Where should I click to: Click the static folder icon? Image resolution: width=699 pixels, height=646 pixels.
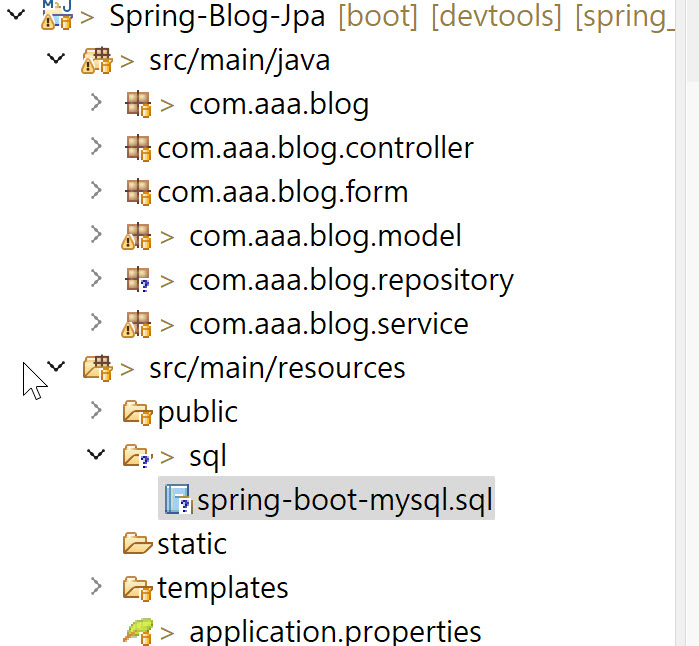[x=138, y=543]
